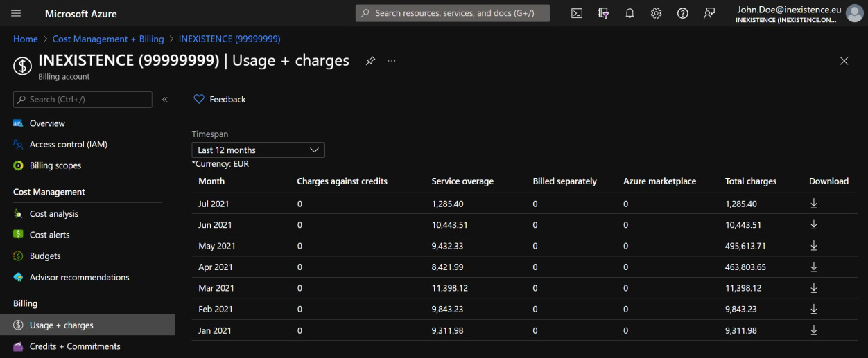Click the billing account dollar icon
Image resolution: width=868 pixels, height=358 pixels.
click(22, 65)
